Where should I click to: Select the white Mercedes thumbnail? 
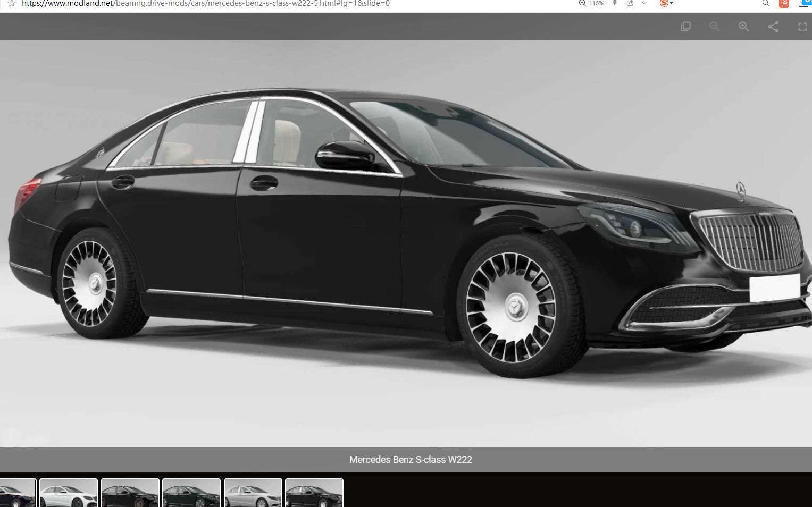[x=69, y=493]
